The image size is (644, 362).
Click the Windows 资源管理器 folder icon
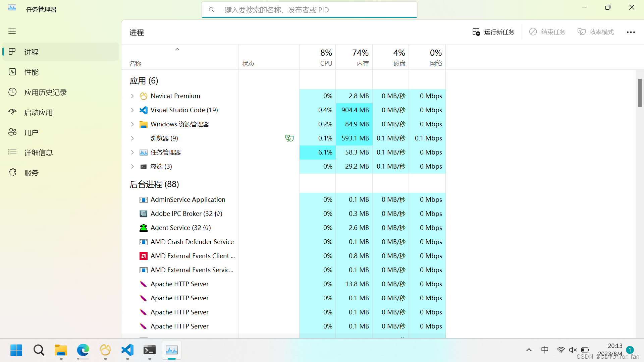[x=144, y=124]
